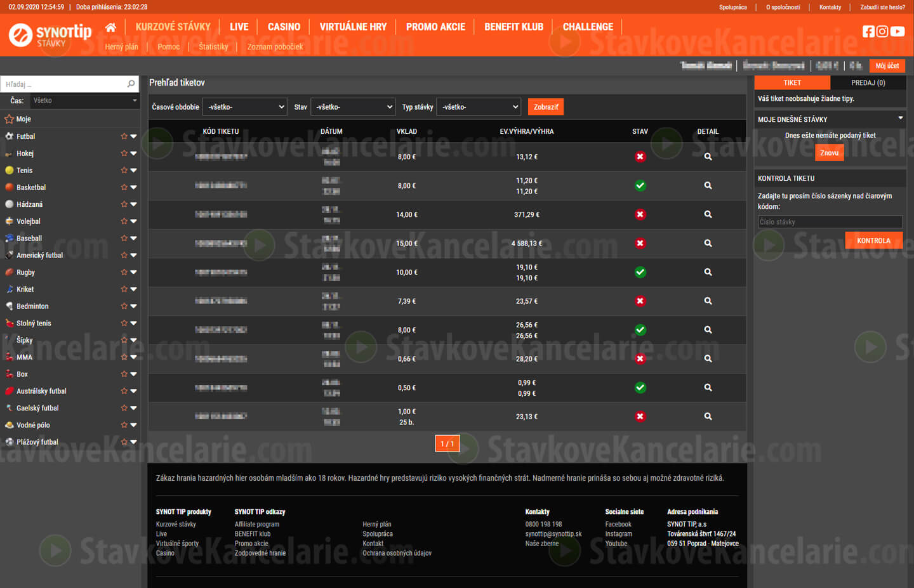The width and height of the screenshot is (914, 588).
Task: Star Basketbal as a favorite sport
Action: coord(124,187)
